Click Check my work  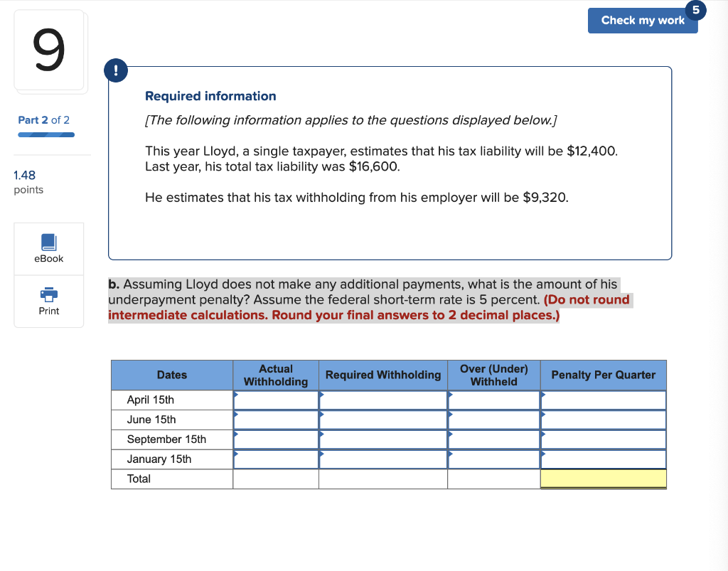coord(643,20)
